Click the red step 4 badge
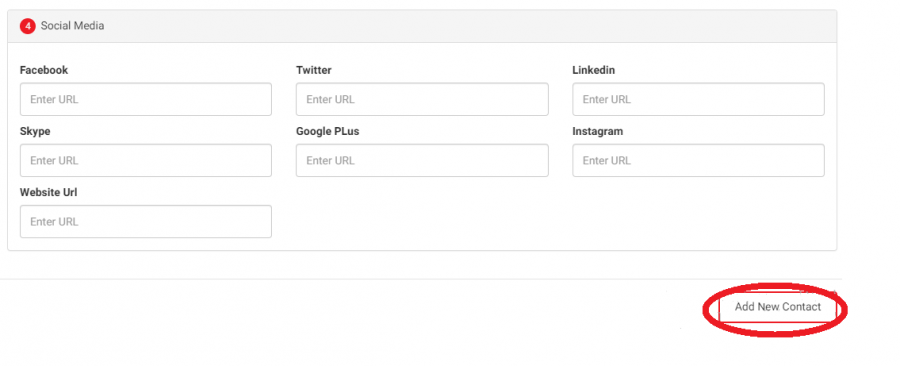 point(28,26)
